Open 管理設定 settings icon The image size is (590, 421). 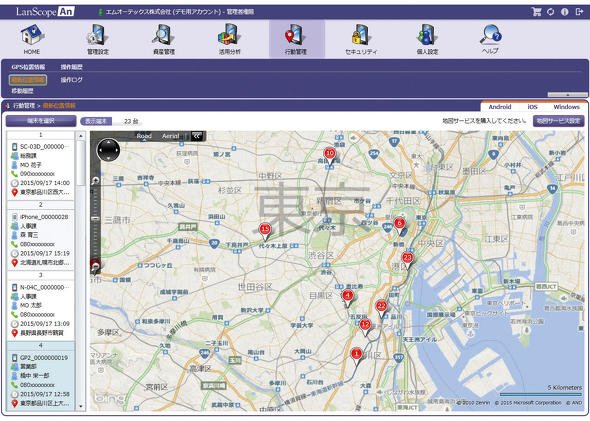98,35
